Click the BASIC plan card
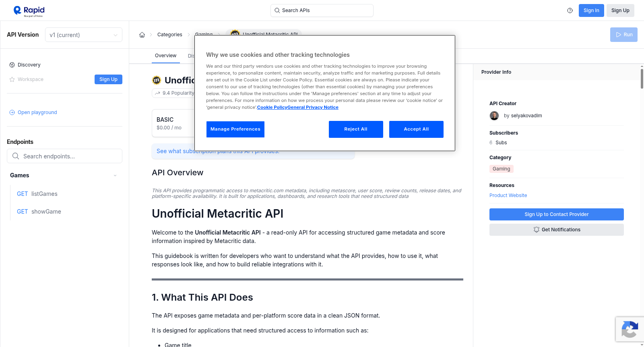The width and height of the screenshot is (644, 347). point(173,123)
